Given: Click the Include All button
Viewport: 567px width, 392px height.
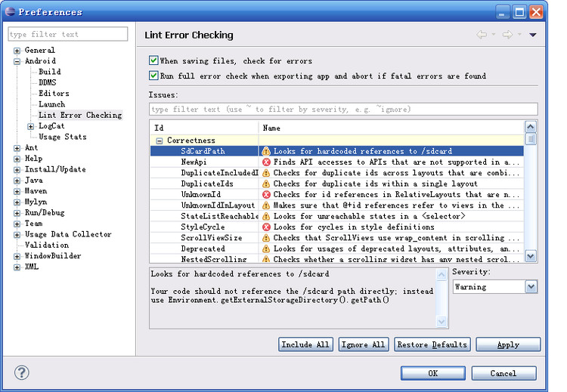Looking at the screenshot, I should [x=305, y=344].
